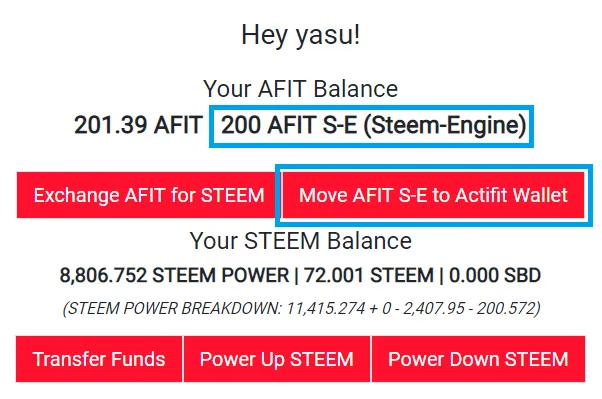Start Power Down STEEM
This screenshot has height=399, width=602.
click(478, 359)
